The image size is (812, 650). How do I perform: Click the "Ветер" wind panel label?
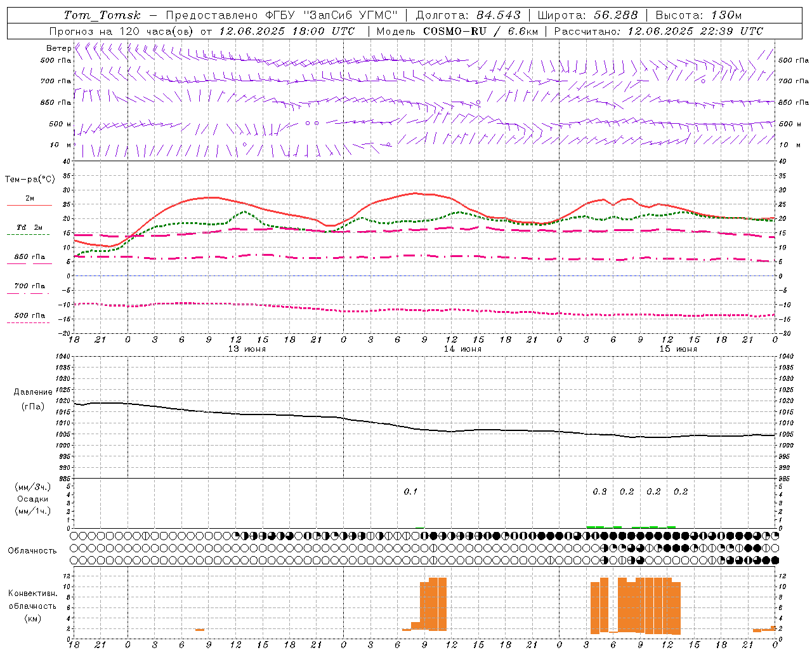pyautogui.click(x=58, y=48)
